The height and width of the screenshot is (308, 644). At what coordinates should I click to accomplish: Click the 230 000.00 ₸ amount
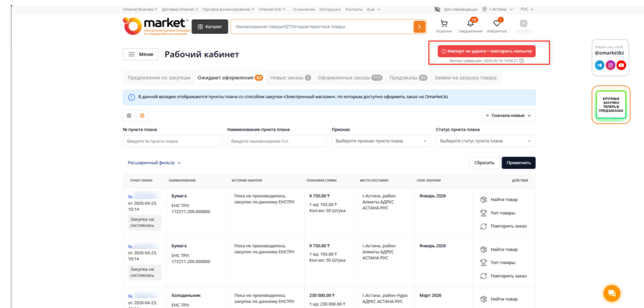(322, 296)
